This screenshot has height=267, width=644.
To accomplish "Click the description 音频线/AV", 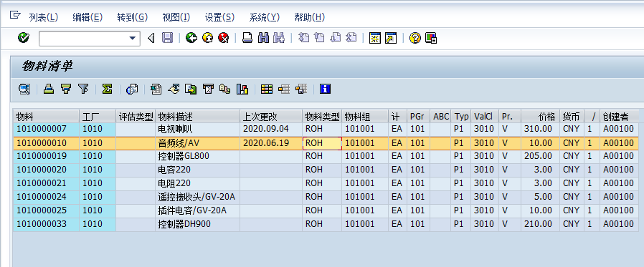I will (x=179, y=142).
